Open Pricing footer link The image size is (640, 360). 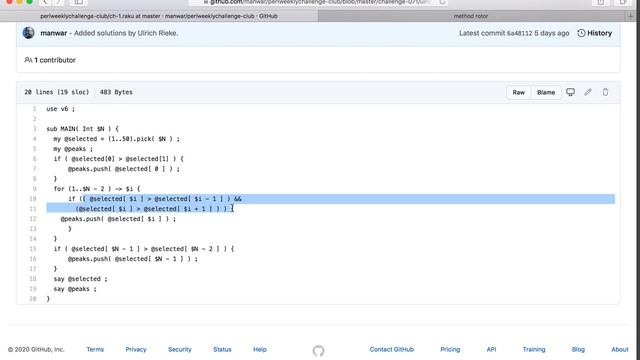(x=450, y=349)
